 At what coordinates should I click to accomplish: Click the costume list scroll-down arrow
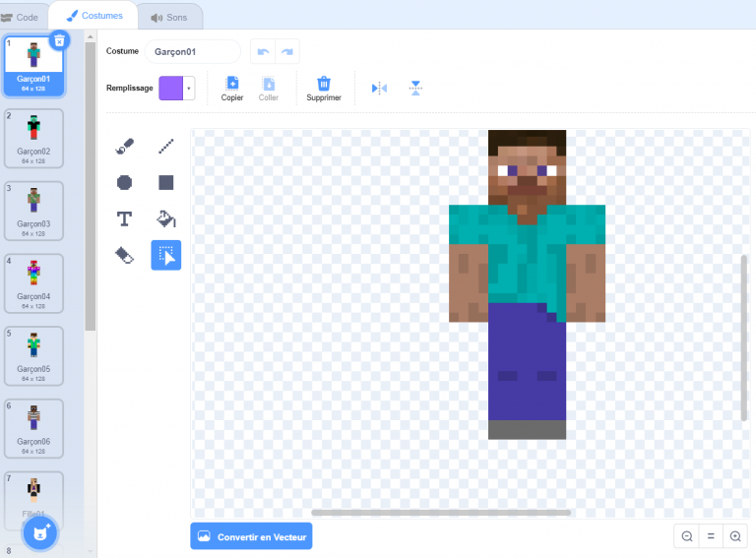(x=91, y=551)
